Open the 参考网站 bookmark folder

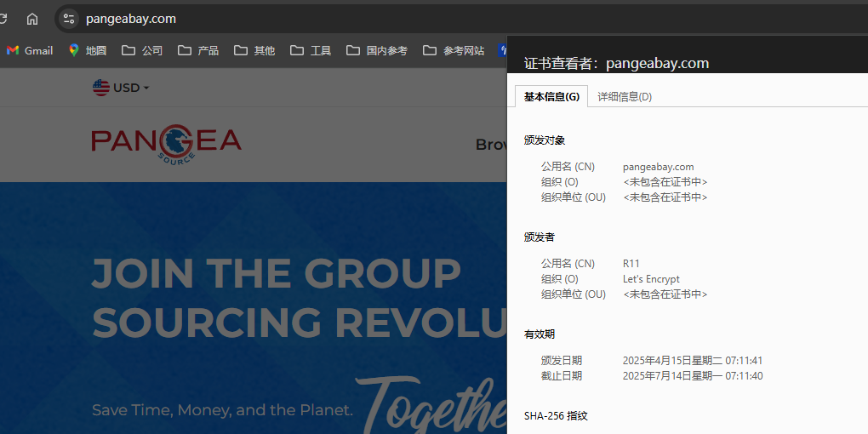pos(454,50)
